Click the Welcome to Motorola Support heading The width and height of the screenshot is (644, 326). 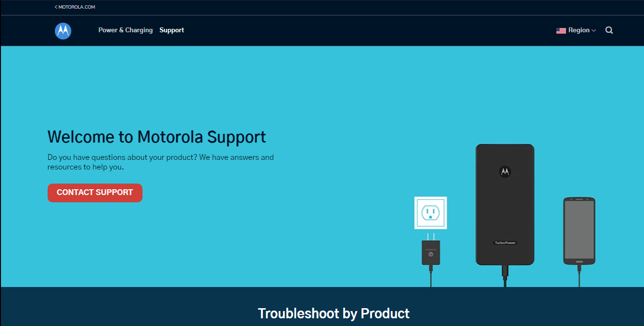(156, 137)
